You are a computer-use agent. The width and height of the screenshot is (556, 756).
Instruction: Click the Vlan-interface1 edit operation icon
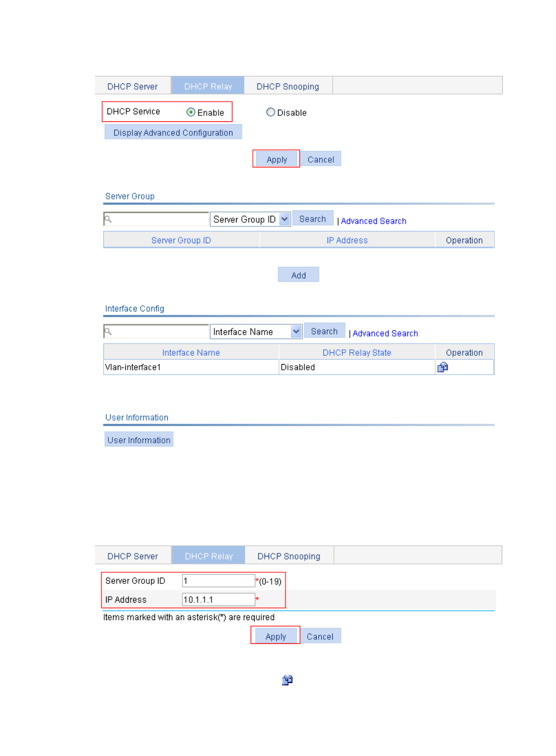(442, 367)
